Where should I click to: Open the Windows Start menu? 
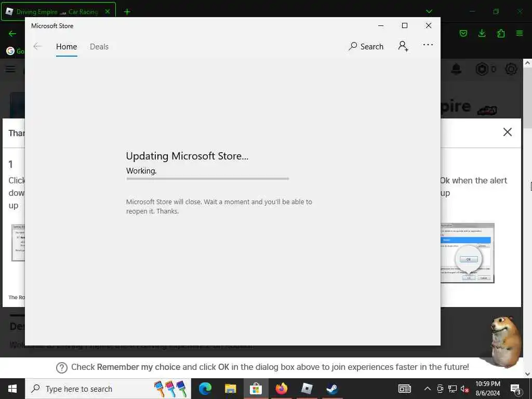(x=12, y=389)
